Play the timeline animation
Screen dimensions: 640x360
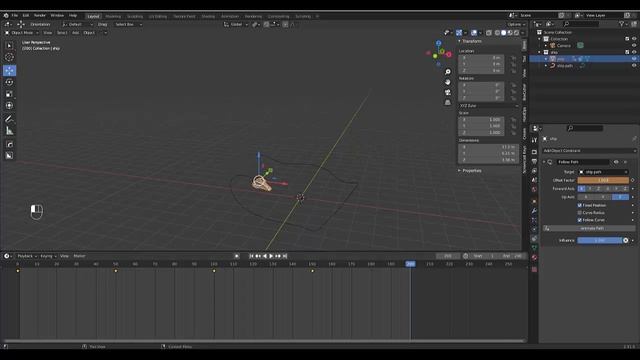pyautogui.click(x=271, y=256)
